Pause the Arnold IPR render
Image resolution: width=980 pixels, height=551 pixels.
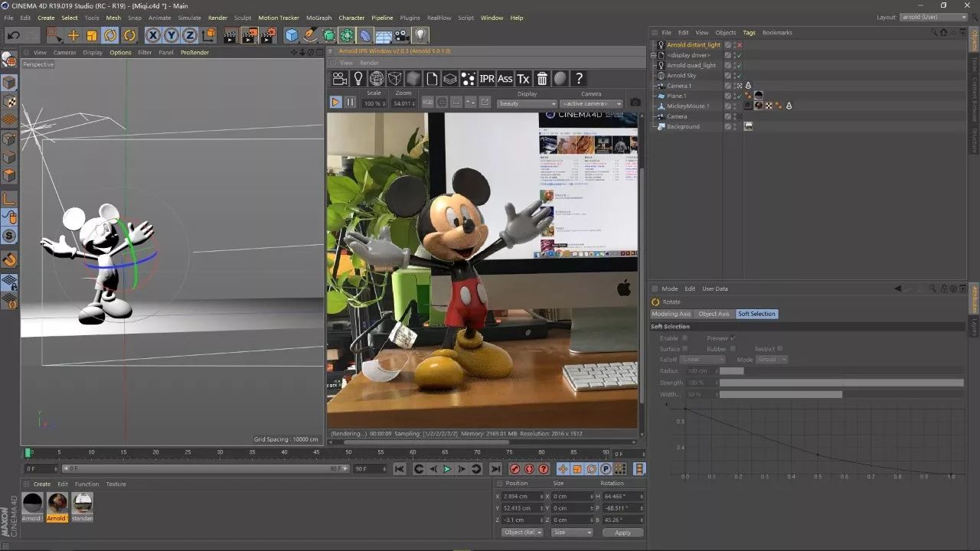(x=350, y=102)
